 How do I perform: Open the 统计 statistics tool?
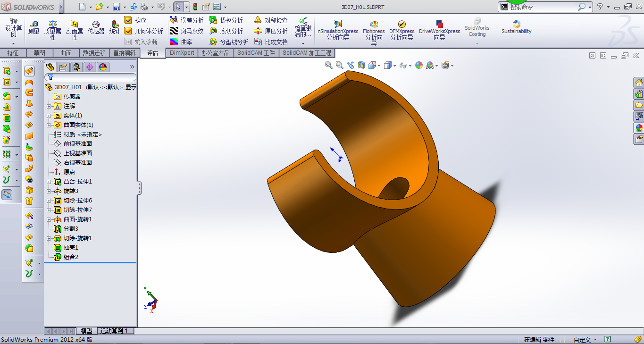coord(115,27)
